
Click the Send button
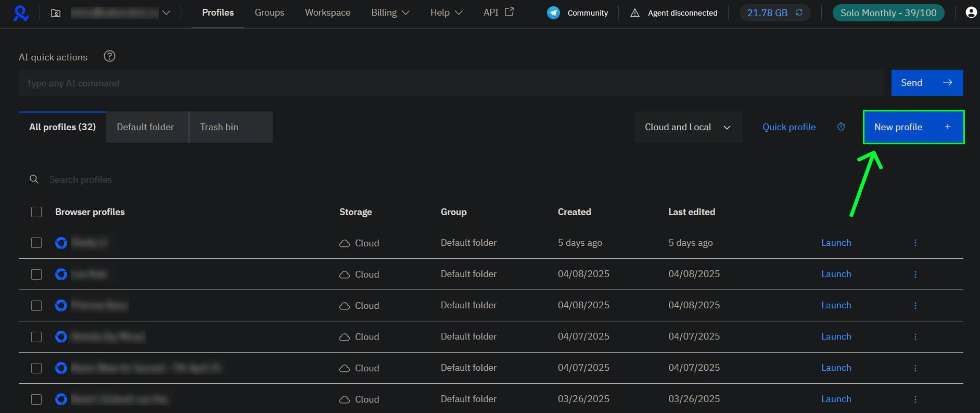[927, 83]
